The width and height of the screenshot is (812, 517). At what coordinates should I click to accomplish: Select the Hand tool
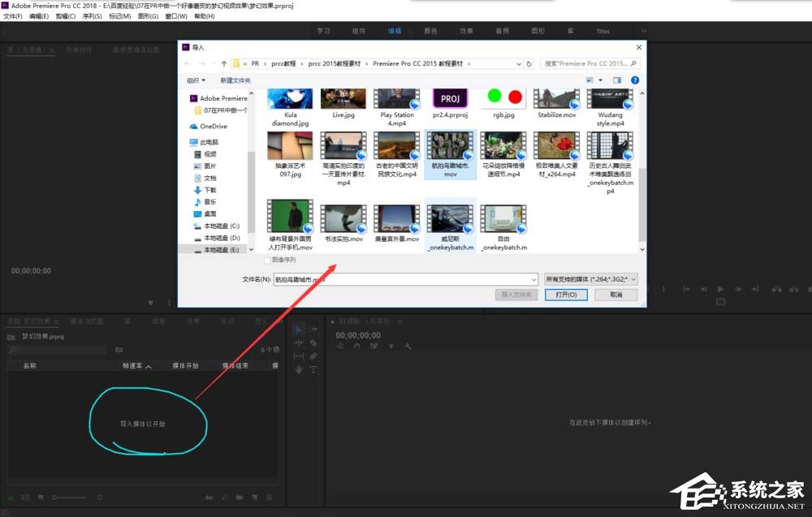[298, 369]
